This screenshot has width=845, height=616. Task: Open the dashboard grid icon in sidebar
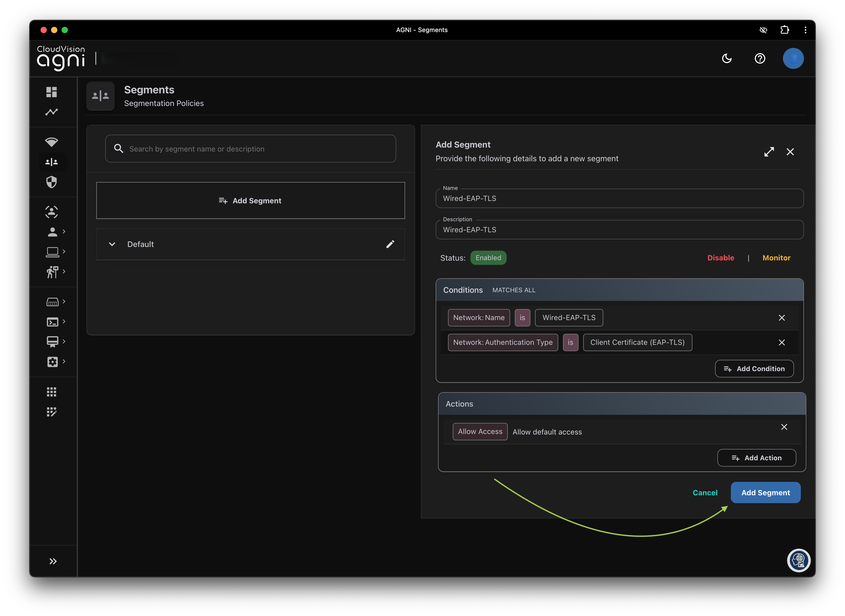coord(52,92)
